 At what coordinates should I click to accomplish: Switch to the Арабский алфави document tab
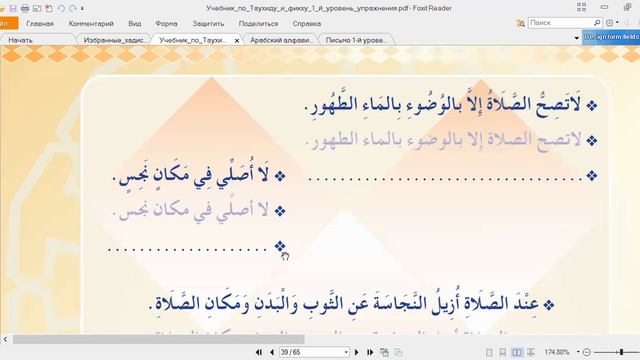[x=281, y=40]
